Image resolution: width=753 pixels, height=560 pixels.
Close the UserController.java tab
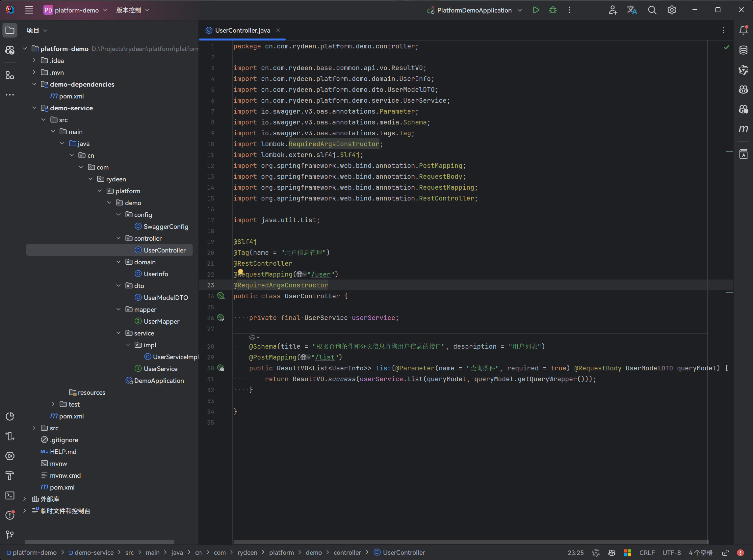278,30
